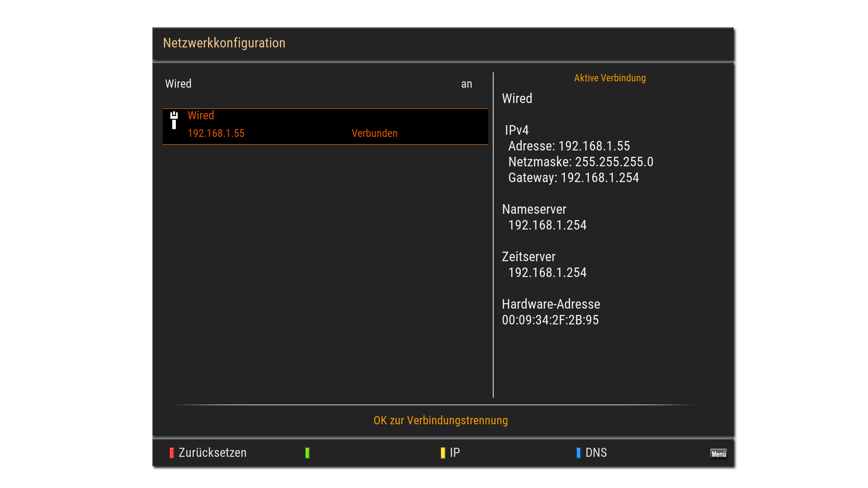Click the yellow IP key indicator
The width and height of the screenshot is (868, 488).
pyautogui.click(x=443, y=453)
